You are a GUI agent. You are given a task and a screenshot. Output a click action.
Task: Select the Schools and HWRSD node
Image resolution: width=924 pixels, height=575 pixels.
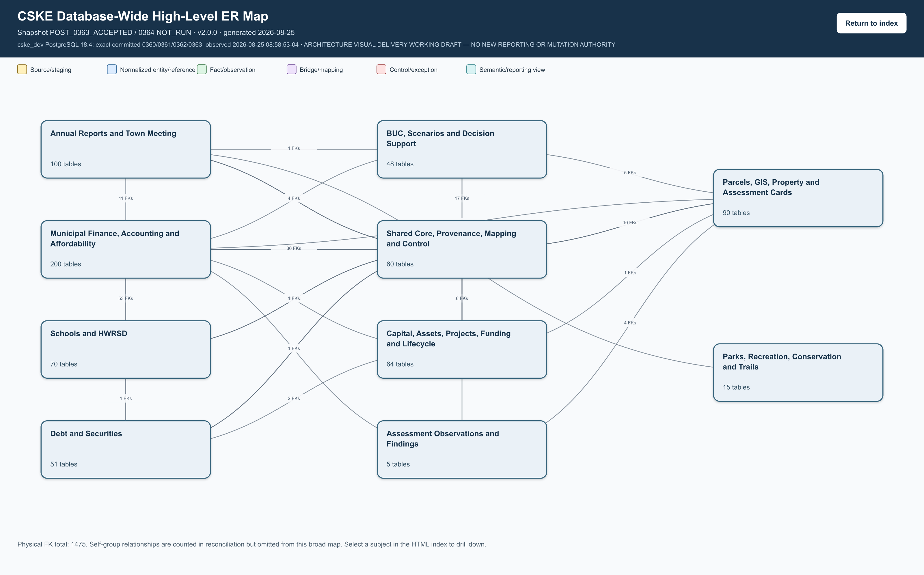[x=126, y=350]
